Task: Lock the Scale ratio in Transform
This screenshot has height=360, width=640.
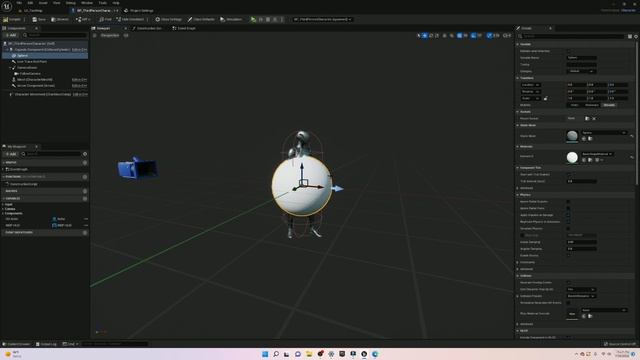Action: click(546, 98)
